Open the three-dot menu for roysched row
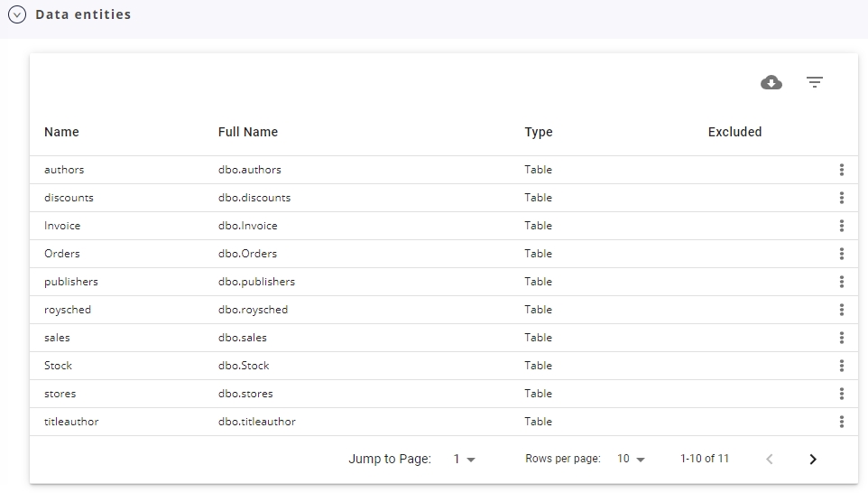This screenshot has width=868, height=493. (x=842, y=310)
